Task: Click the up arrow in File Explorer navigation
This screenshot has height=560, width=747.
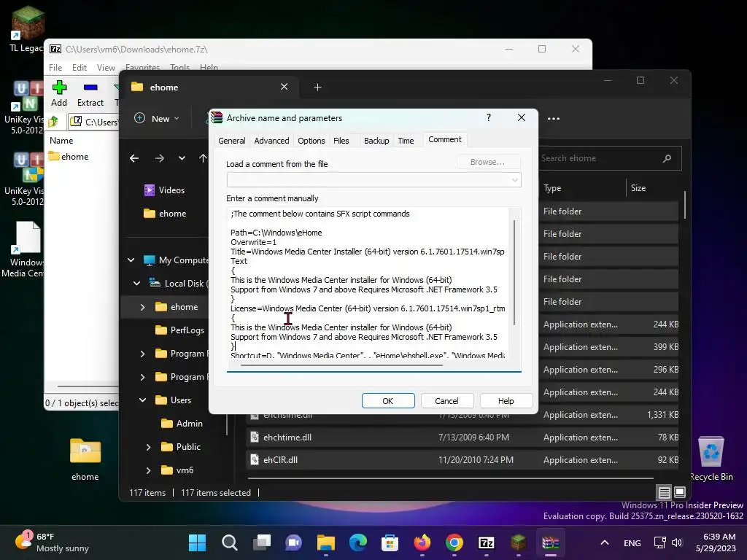Action: [x=203, y=158]
